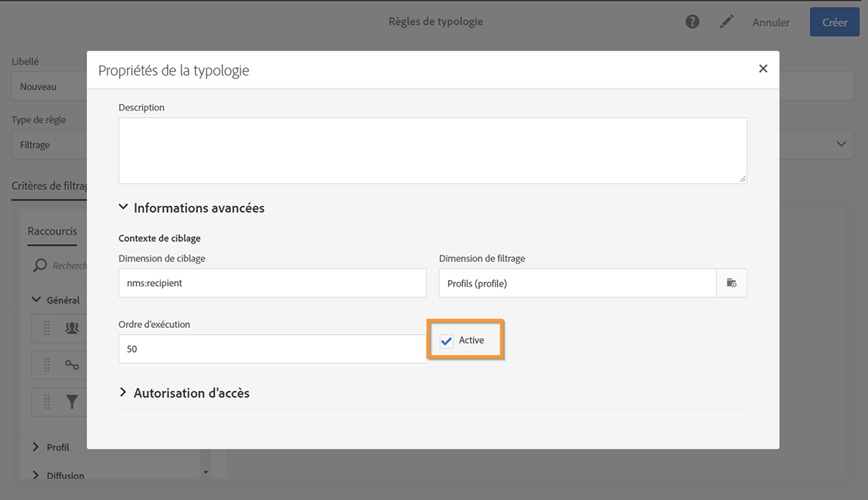Viewport: 868px width, 500px height.
Task: Click the magnifier search icon in Raccourcis
Action: click(x=40, y=265)
